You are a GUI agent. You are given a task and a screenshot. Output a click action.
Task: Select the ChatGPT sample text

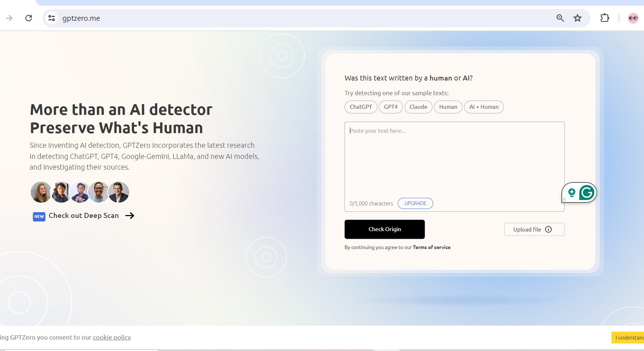(361, 107)
